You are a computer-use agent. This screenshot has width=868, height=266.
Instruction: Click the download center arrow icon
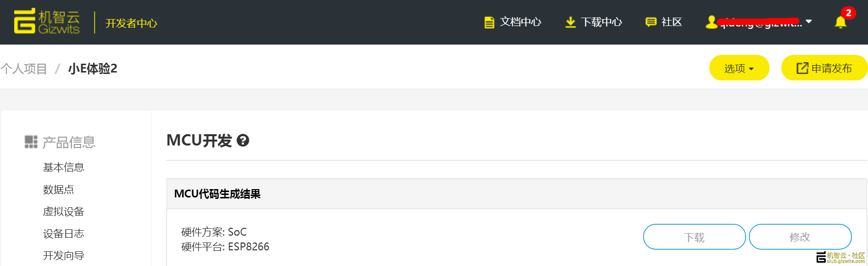570,23
